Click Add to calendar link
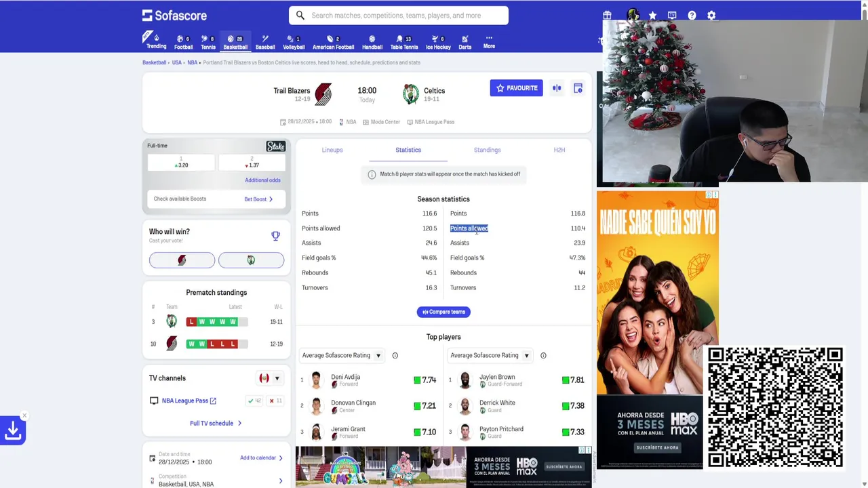 (261, 457)
